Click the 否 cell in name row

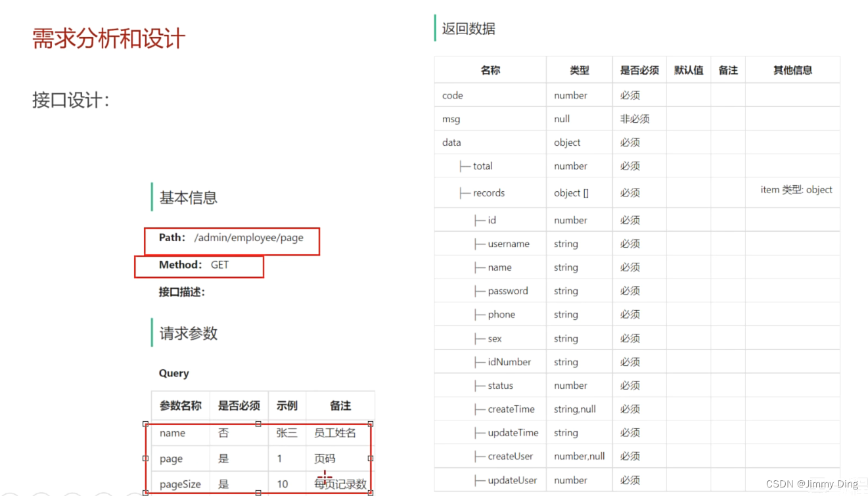(223, 433)
